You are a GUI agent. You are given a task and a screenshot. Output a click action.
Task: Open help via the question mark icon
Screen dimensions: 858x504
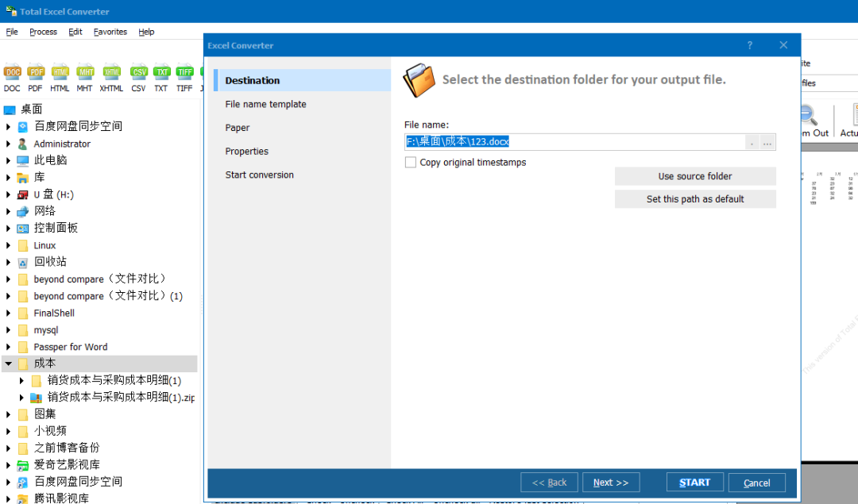(x=749, y=45)
